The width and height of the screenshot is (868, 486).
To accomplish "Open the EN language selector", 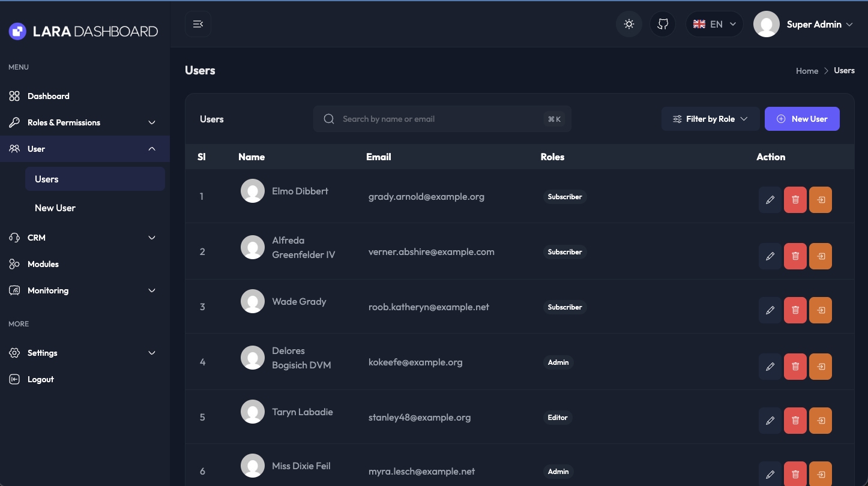I will click(x=714, y=25).
